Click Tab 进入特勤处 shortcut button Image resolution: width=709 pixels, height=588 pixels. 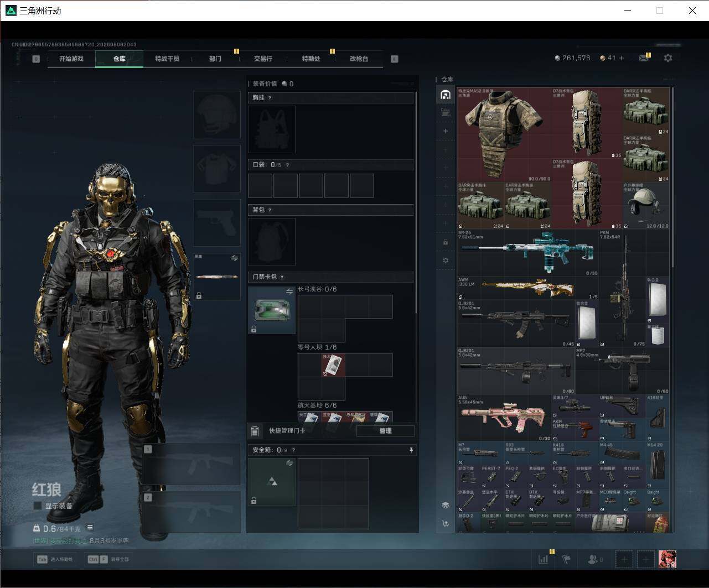tap(55, 559)
